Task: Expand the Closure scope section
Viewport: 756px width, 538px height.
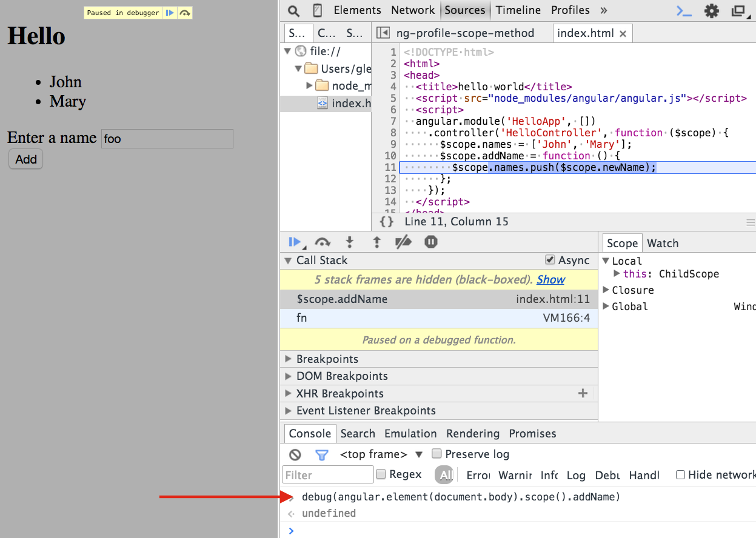Action: point(606,290)
